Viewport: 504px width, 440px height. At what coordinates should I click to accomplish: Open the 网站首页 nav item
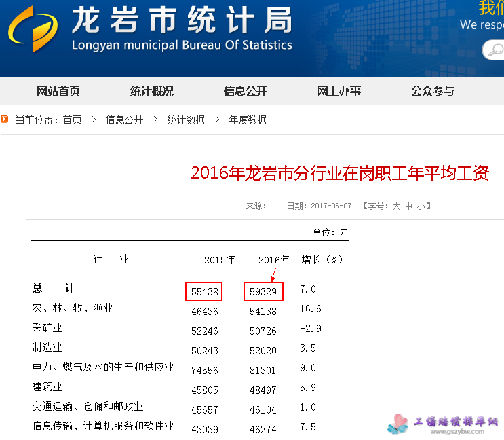(x=58, y=91)
